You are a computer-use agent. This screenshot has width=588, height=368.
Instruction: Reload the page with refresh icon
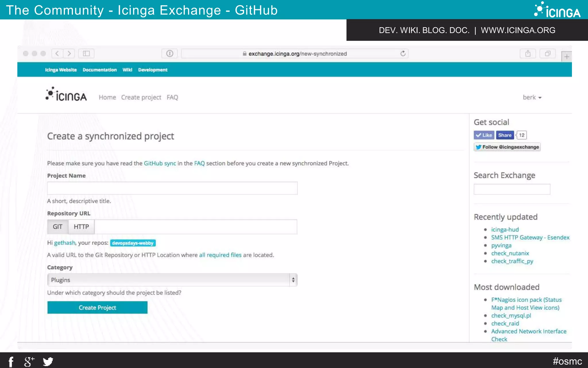point(403,53)
